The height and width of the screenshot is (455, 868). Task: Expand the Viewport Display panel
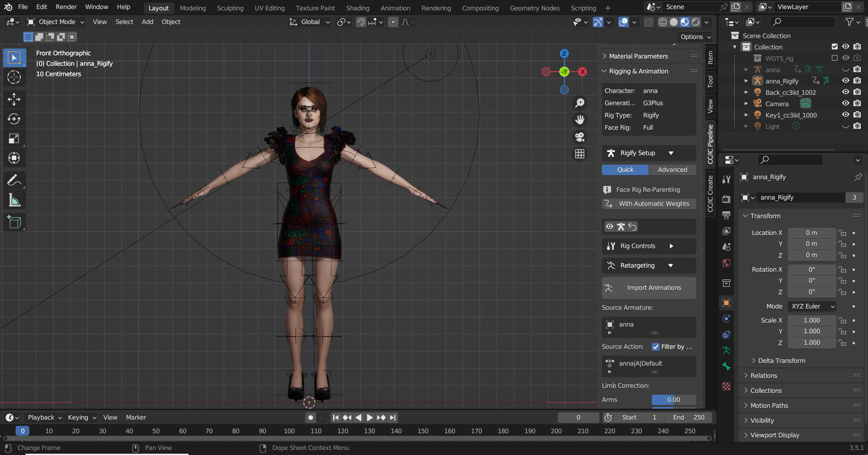coord(774,435)
